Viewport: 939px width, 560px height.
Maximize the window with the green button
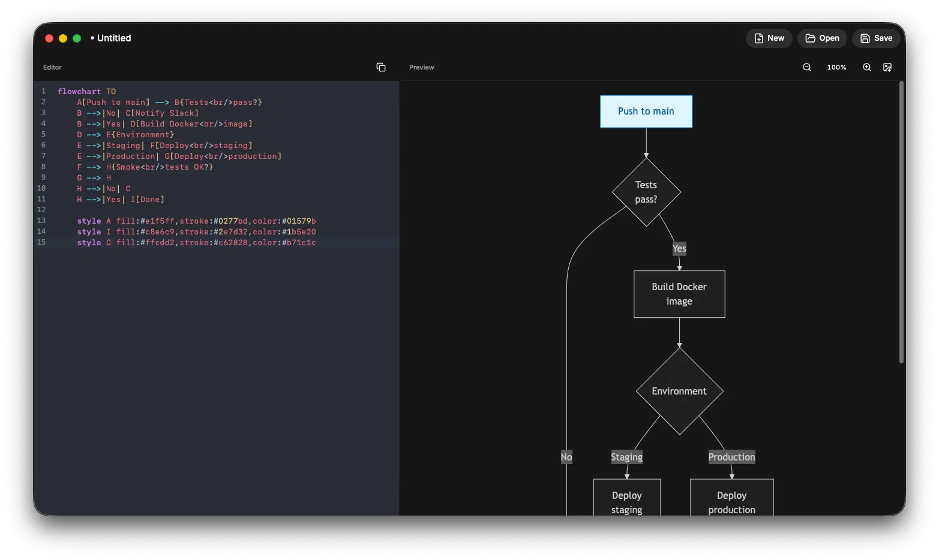pos(77,38)
